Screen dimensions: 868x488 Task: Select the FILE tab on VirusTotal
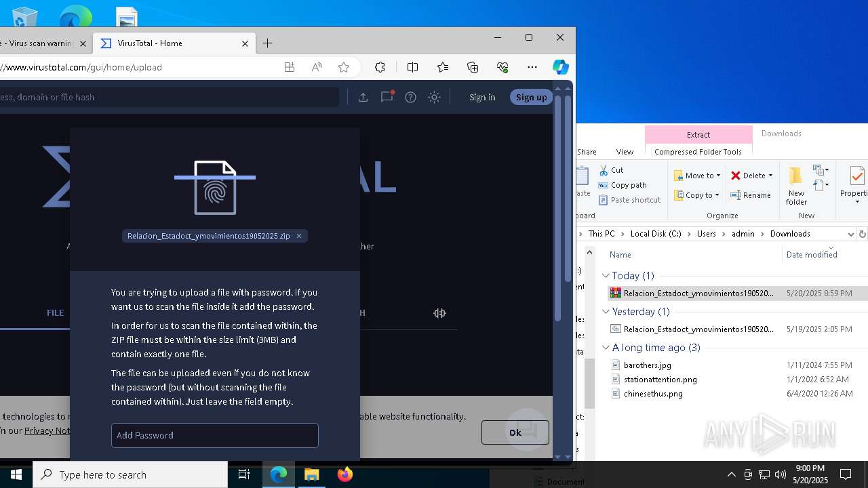pos(55,312)
